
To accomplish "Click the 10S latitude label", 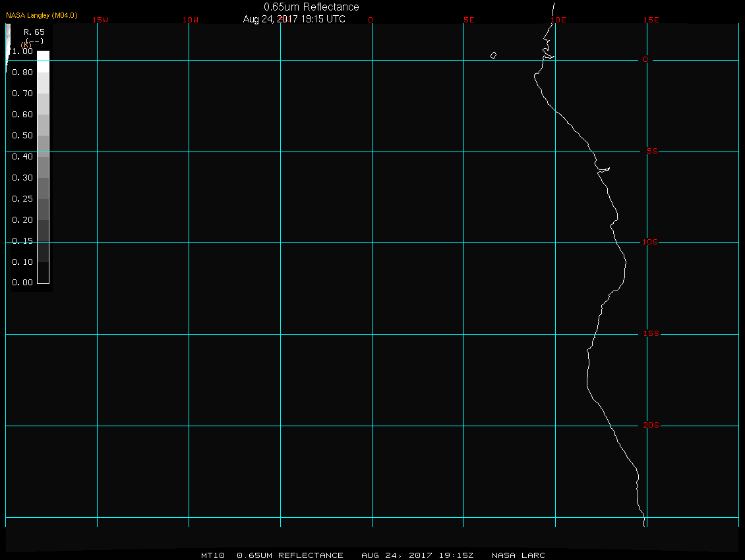I will click(x=650, y=242).
